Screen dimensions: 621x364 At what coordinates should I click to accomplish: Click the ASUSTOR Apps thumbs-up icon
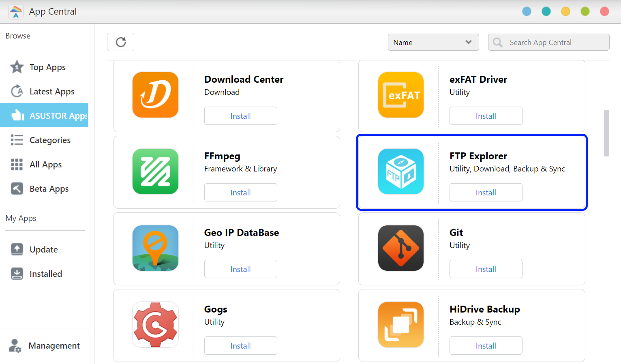click(17, 116)
